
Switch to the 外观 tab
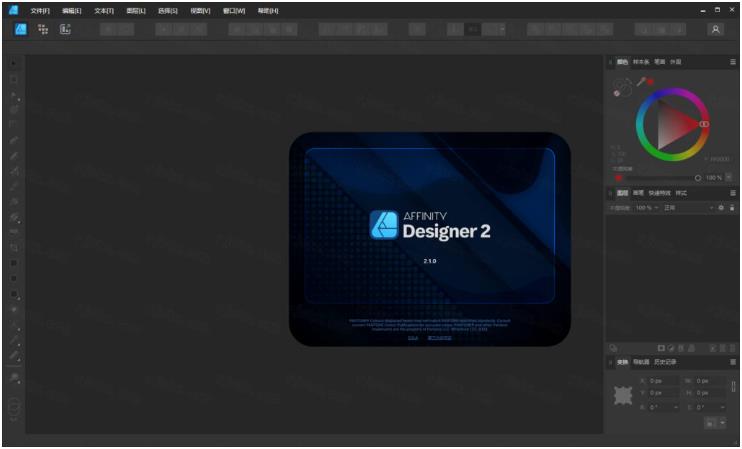pos(675,62)
